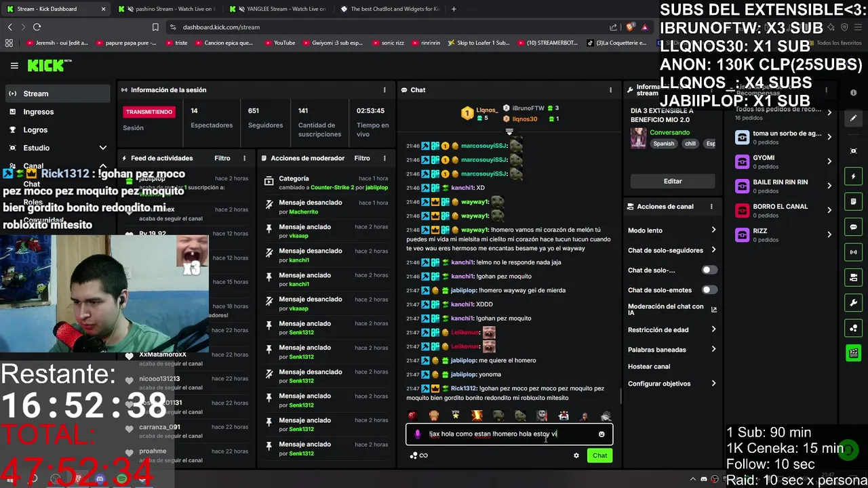868x488 pixels.
Task: Open the Stream sidebar item
Action: [57, 94]
